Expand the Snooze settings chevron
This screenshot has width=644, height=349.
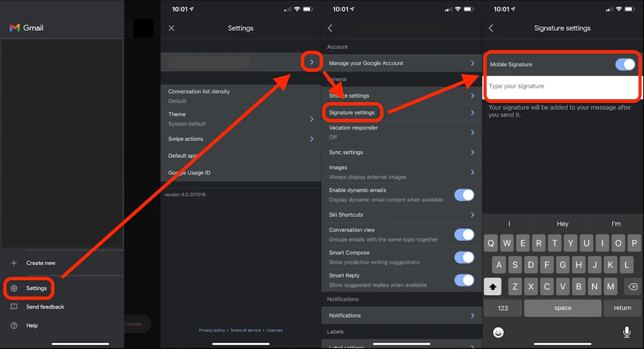[x=472, y=96]
